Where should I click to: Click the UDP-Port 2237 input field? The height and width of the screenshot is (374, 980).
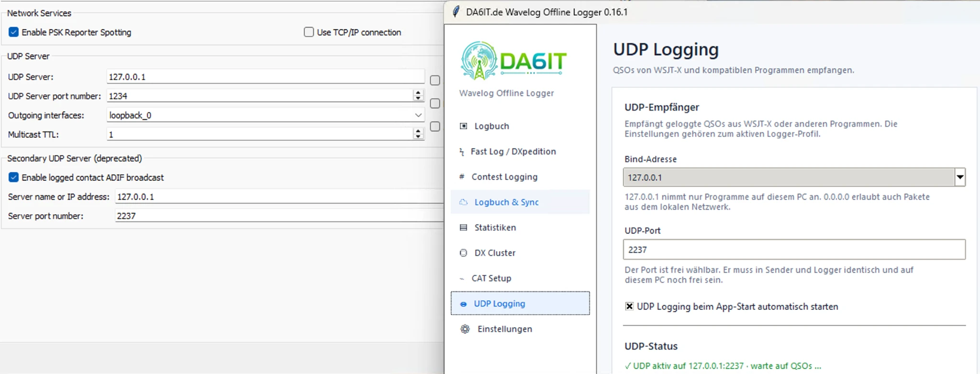[794, 250]
